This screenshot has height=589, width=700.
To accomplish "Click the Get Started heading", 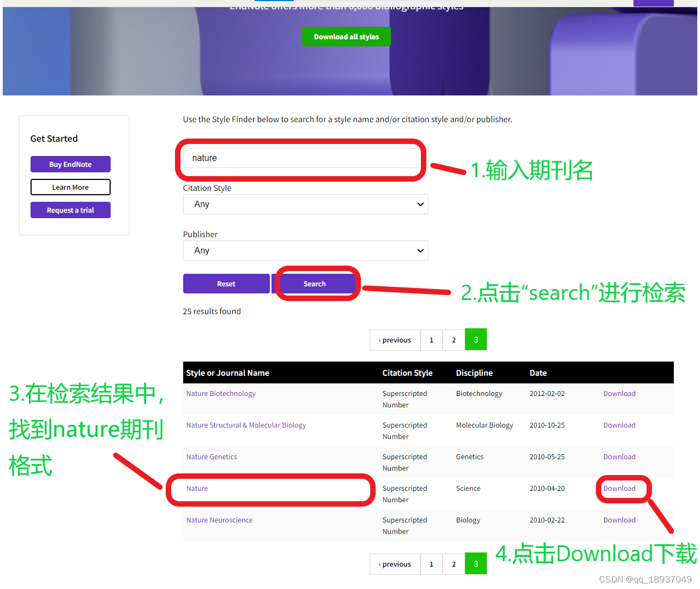I will coord(54,139).
